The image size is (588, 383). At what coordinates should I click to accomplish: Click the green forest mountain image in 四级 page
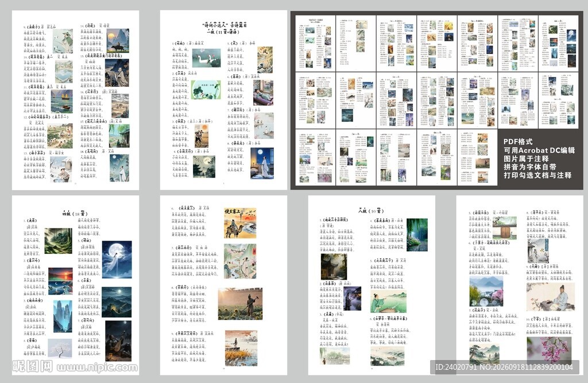coord(58,241)
